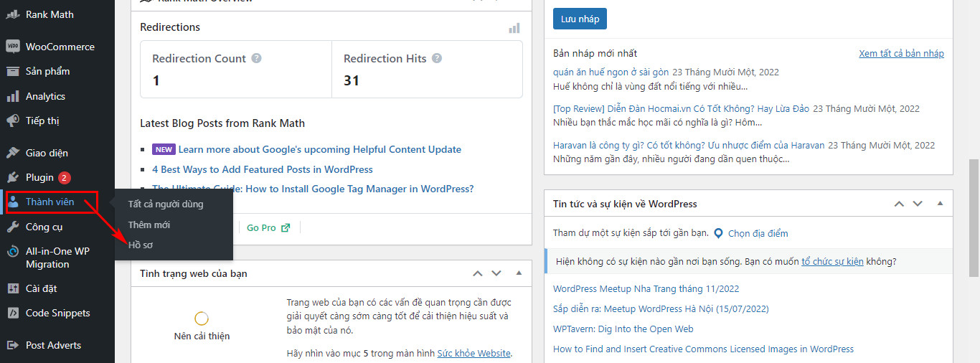
Task: Click the Thành viên user icon
Action: [13, 202]
